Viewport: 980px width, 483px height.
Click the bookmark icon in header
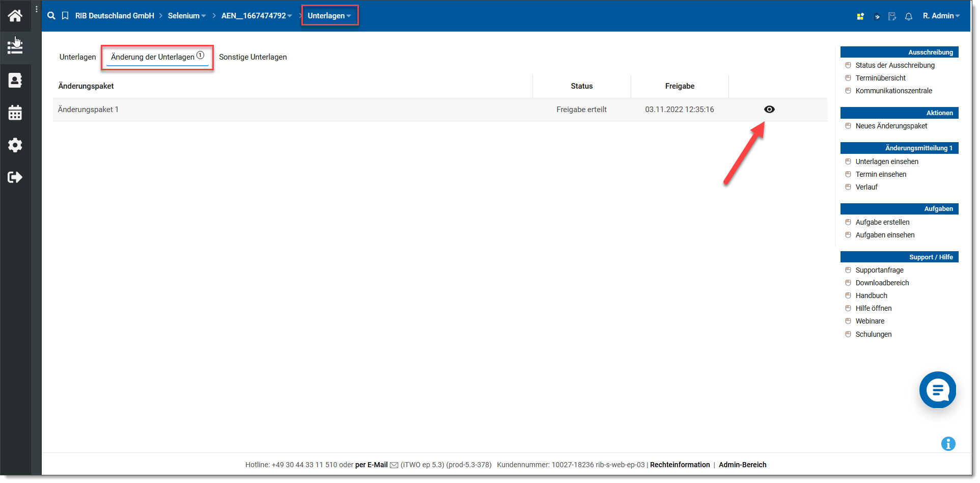click(65, 16)
